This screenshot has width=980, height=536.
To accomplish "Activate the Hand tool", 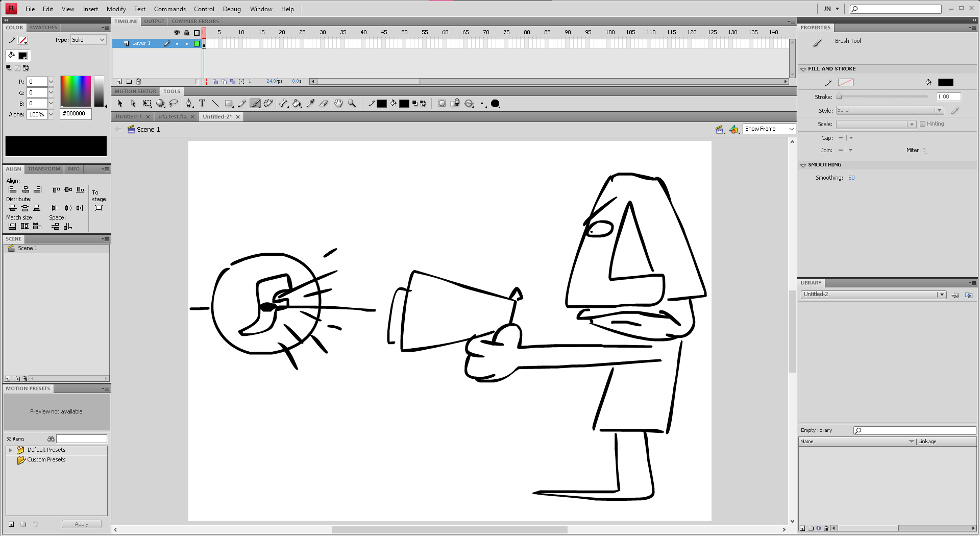I will [338, 104].
